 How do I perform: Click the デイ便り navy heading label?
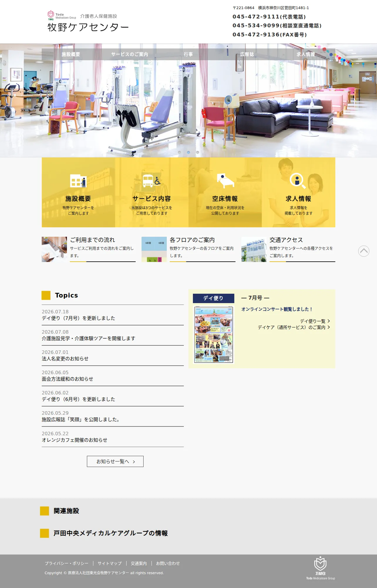(x=213, y=298)
